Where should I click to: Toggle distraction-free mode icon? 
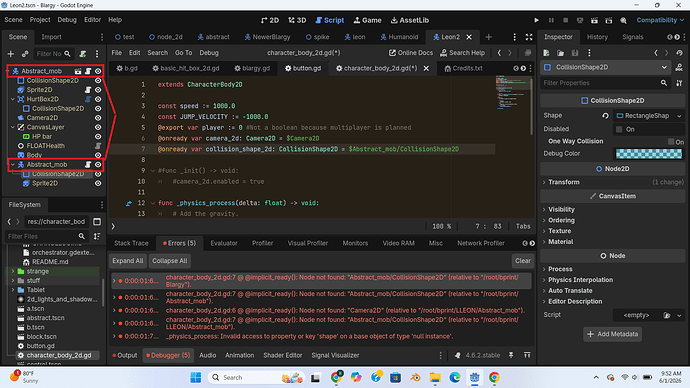click(529, 37)
